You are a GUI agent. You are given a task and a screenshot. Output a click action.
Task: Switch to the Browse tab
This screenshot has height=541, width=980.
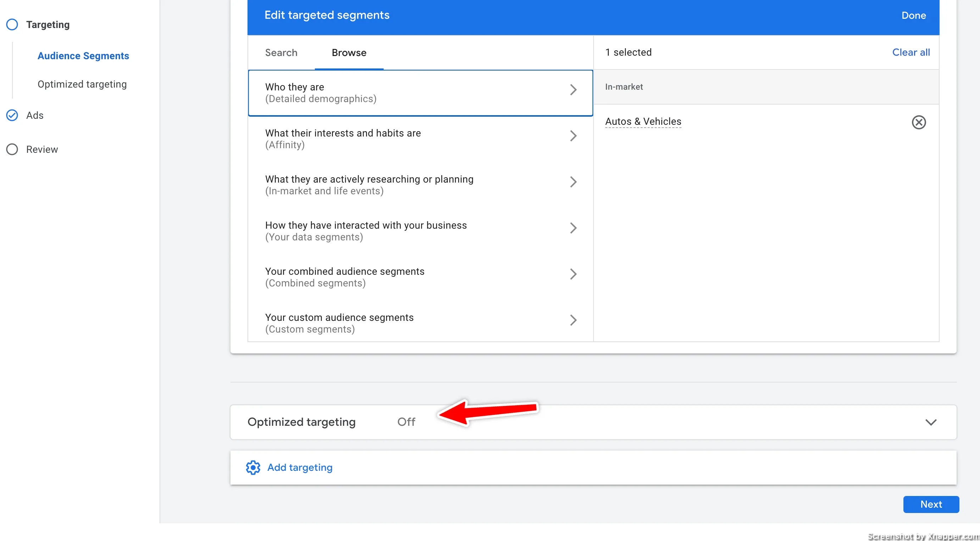349,52
